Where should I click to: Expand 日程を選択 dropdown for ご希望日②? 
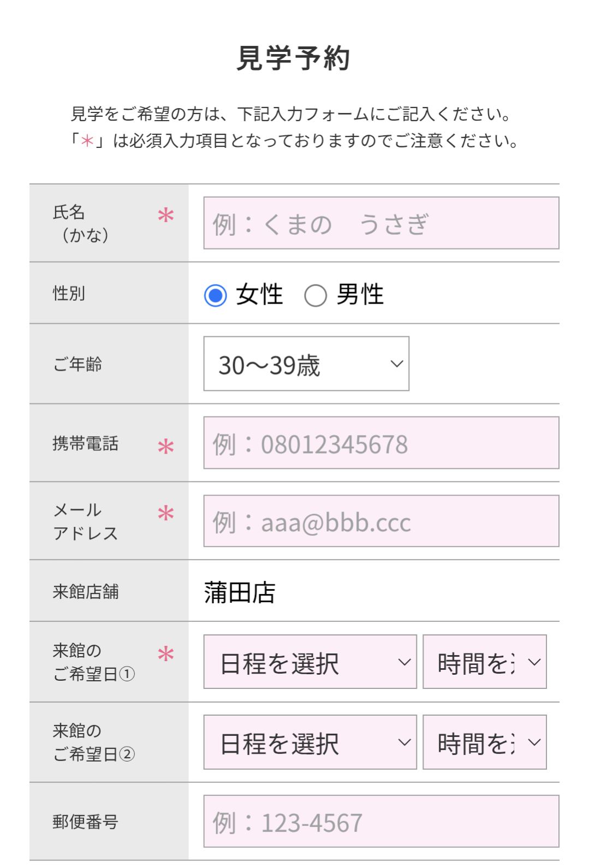click(310, 742)
